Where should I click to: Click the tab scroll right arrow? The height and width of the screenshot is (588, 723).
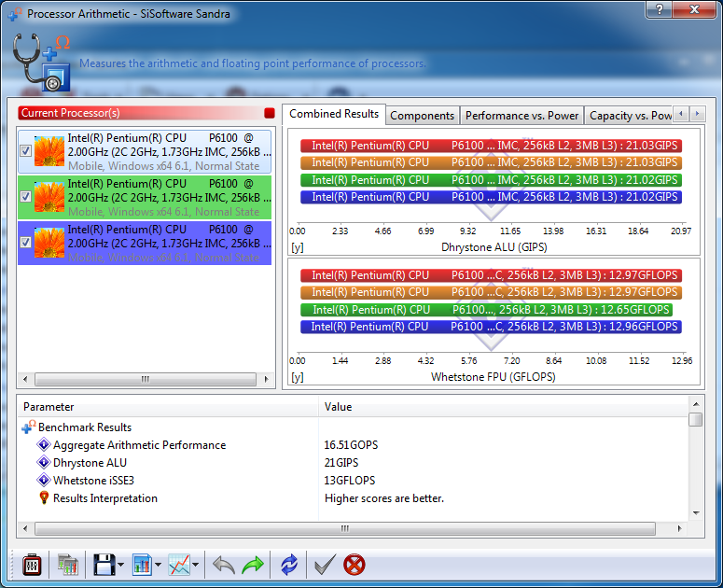(697, 114)
